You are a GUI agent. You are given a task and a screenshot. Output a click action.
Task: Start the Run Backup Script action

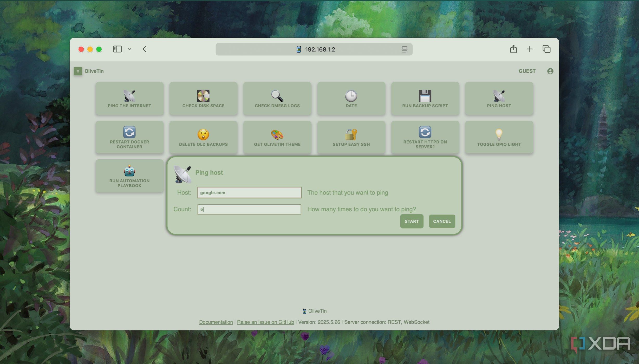pyautogui.click(x=425, y=99)
